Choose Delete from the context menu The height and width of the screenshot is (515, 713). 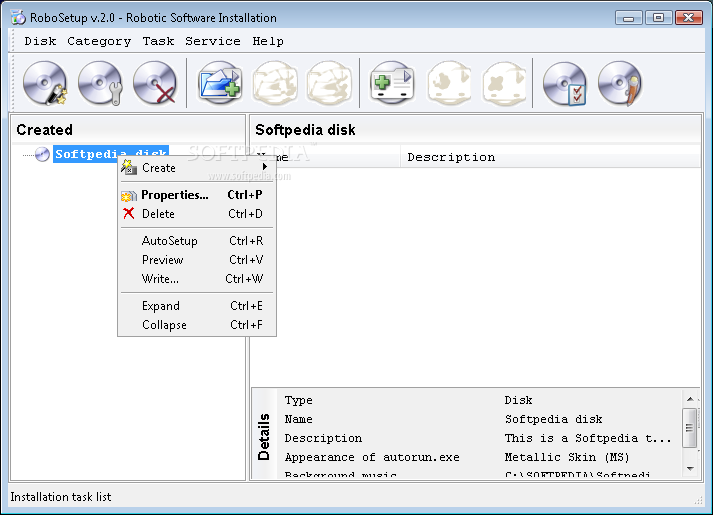point(196,214)
